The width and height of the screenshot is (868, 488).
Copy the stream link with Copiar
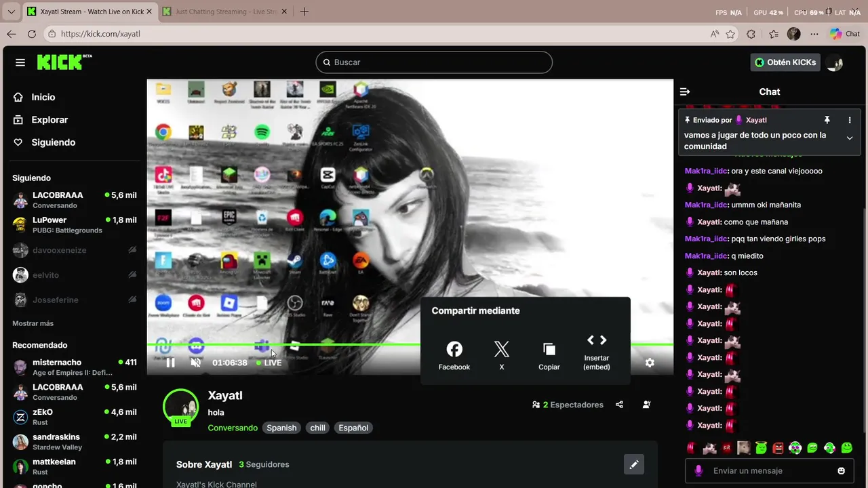coord(549,356)
